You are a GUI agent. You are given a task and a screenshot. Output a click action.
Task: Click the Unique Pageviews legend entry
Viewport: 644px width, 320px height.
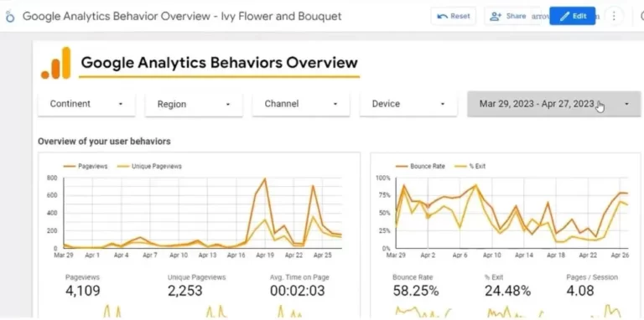point(149,166)
